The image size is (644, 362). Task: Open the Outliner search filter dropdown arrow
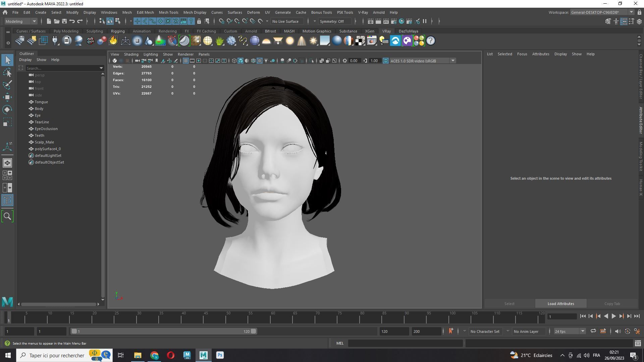101,68
